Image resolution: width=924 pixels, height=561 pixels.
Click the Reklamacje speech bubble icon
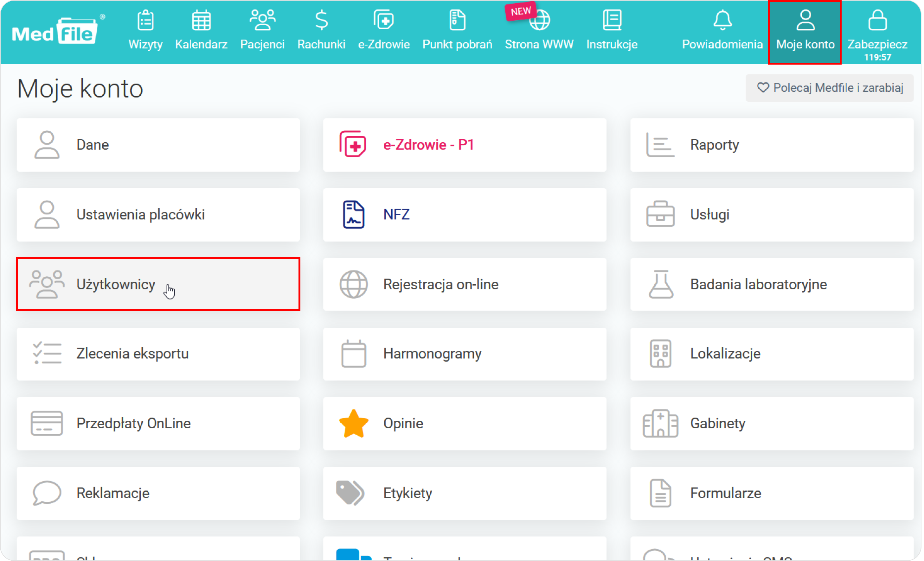tap(47, 493)
